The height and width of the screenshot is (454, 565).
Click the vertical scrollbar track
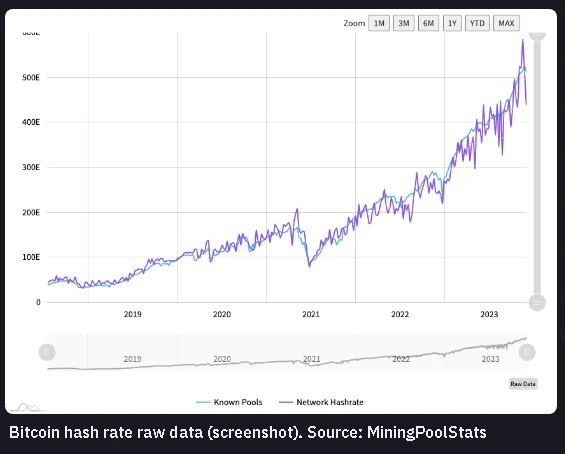pyautogui.click(x=537, y=168)
